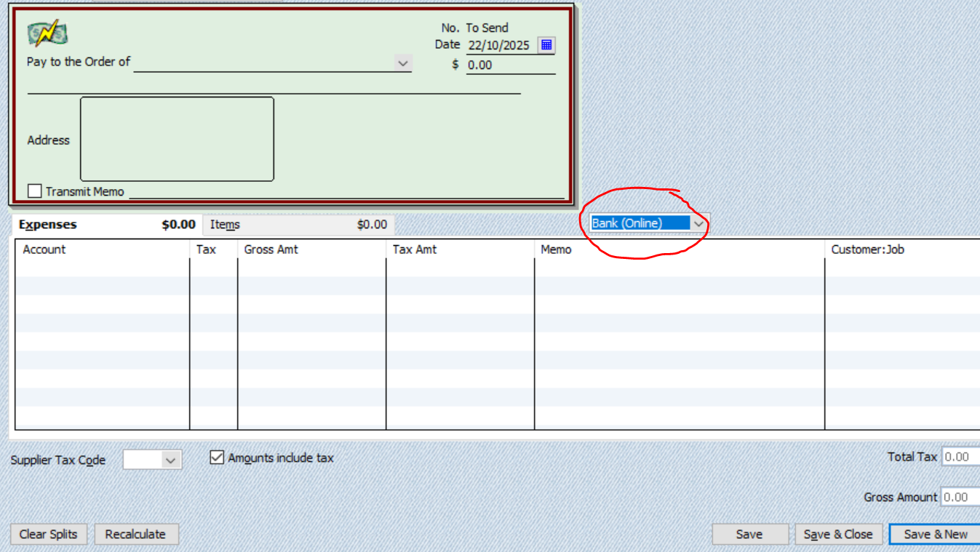
Task: Expand the Bank (Online) dropdown
Action: [x=698, y=224]
